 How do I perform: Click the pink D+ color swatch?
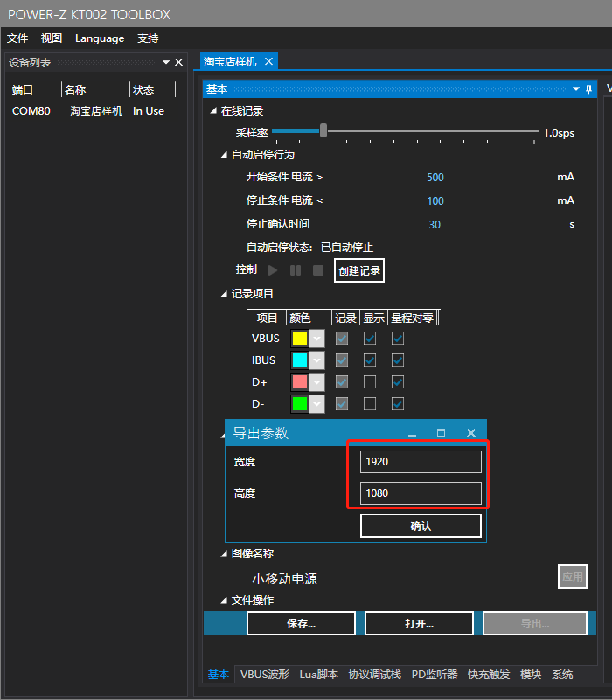(300, 382)
